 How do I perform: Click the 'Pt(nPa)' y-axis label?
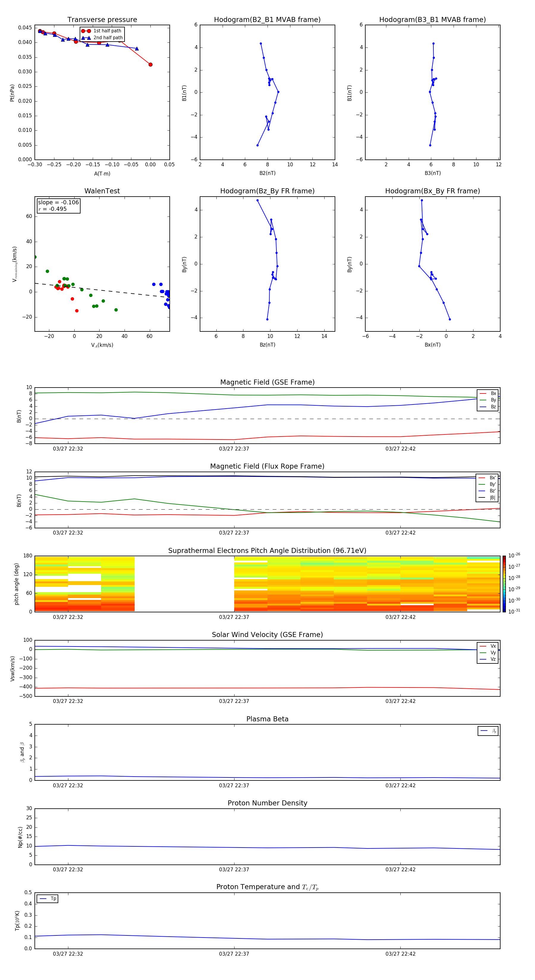pyautogui.click(x=12, y=93)
